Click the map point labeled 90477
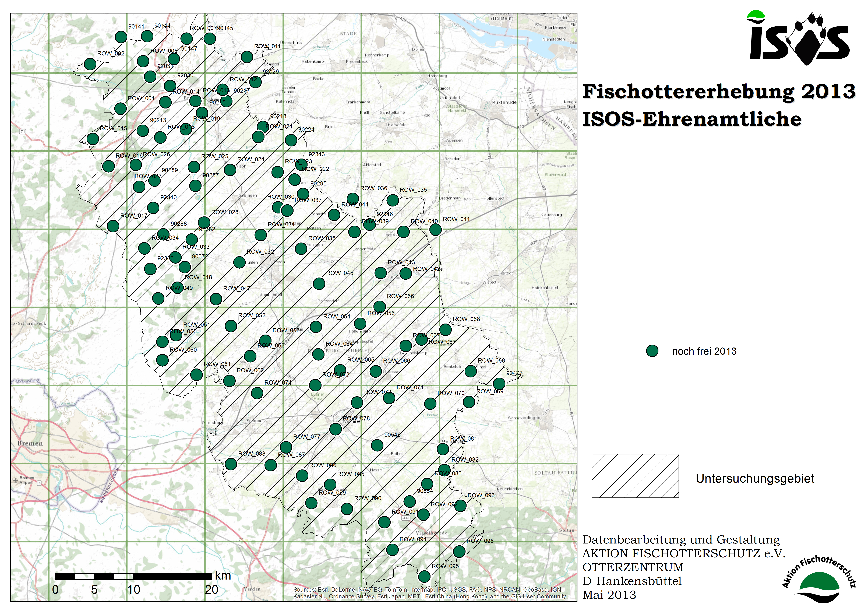 coord(499,384)
